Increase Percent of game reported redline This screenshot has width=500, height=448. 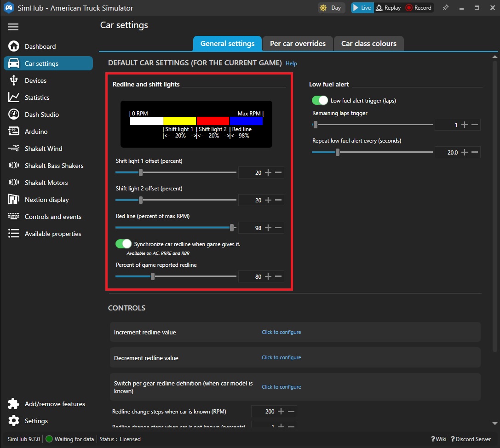click(x=268, y=276)
